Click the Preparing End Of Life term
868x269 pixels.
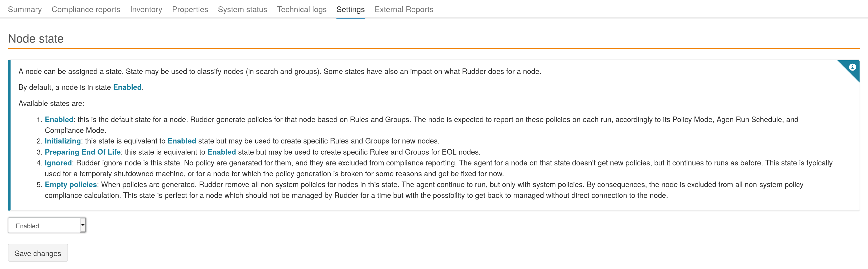point(83,152)
